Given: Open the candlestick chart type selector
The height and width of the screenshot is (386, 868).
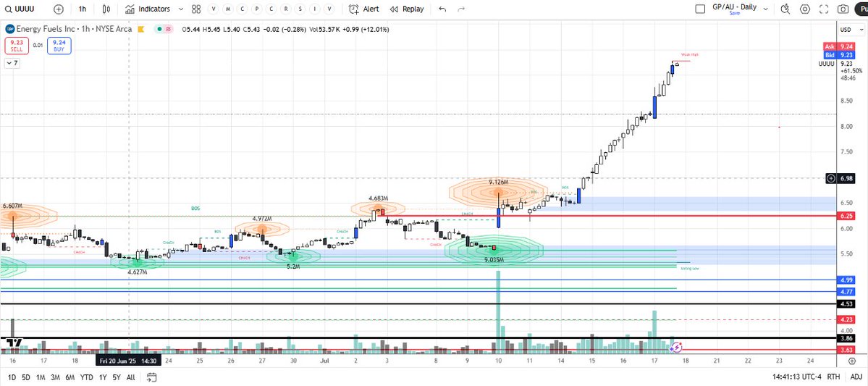Looking at the screenshot, I should [107, 9].
